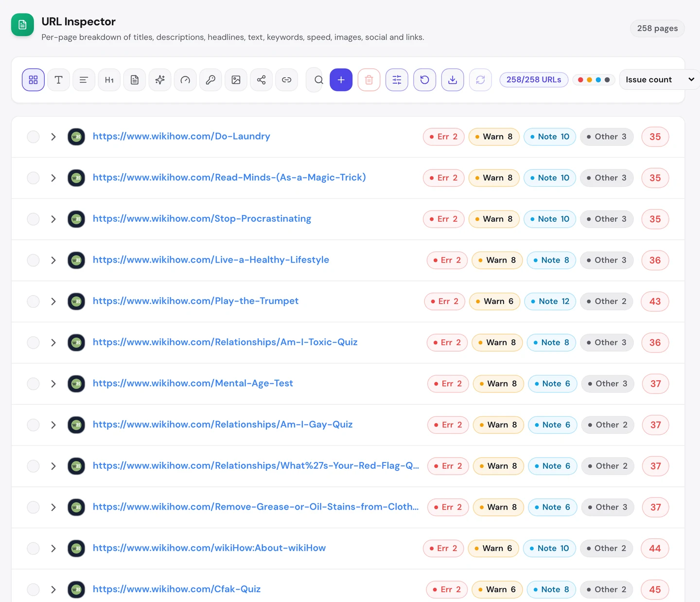Select the Do-Laundry row checkbox

[x=33, y=137]
